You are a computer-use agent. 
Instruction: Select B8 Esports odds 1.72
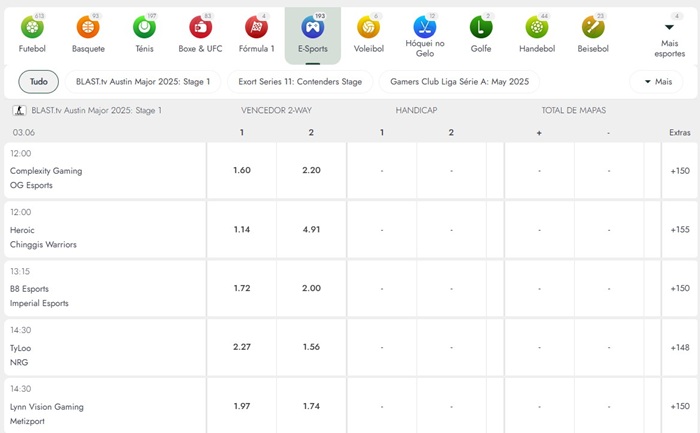pos(242,288)
